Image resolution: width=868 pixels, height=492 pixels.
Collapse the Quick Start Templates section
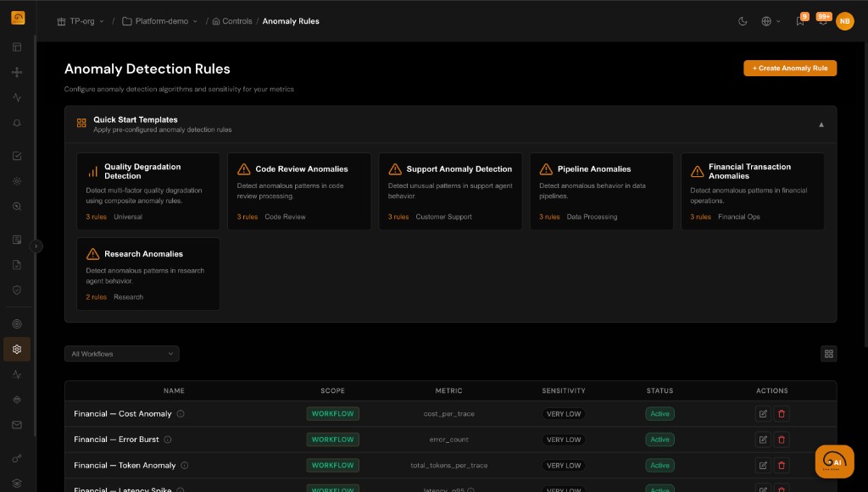click(821, 124)
